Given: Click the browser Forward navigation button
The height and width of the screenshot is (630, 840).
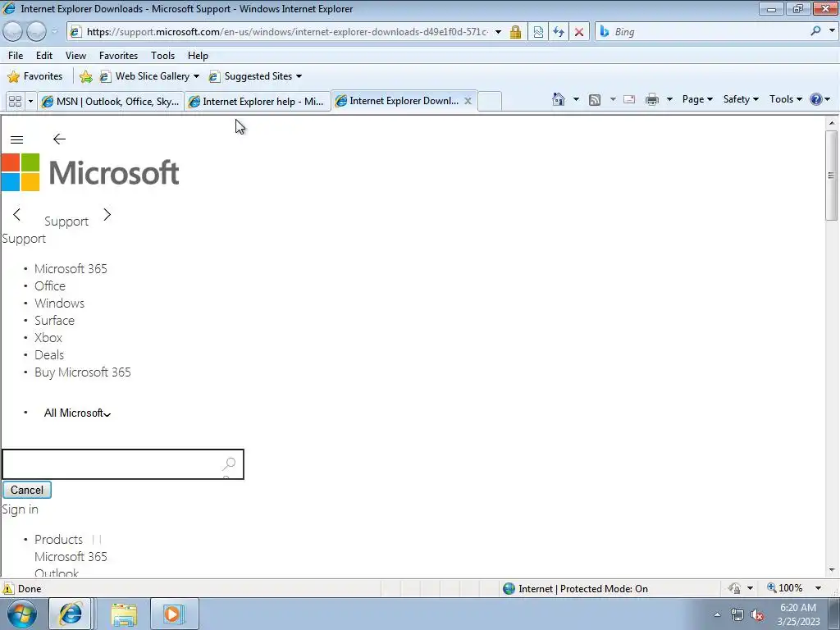Looking at the screenshot, I should point(36,32).
